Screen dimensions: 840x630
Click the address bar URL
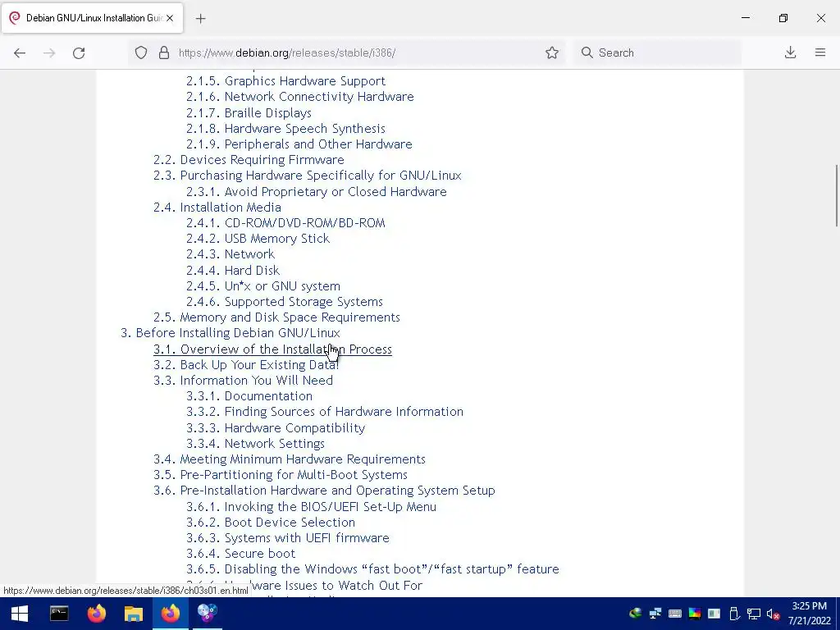click(x=287, y=52)
